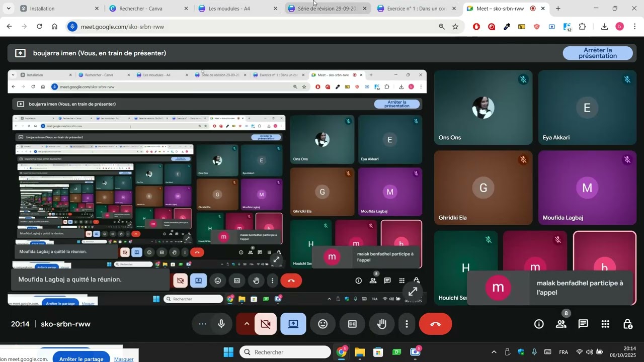Select Eya Akkari participant tile
The image size is (644, 362).
click(587, 108)
